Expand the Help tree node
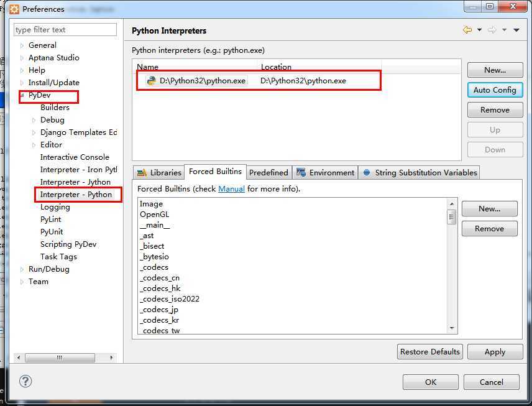 [x=22, y=70]
